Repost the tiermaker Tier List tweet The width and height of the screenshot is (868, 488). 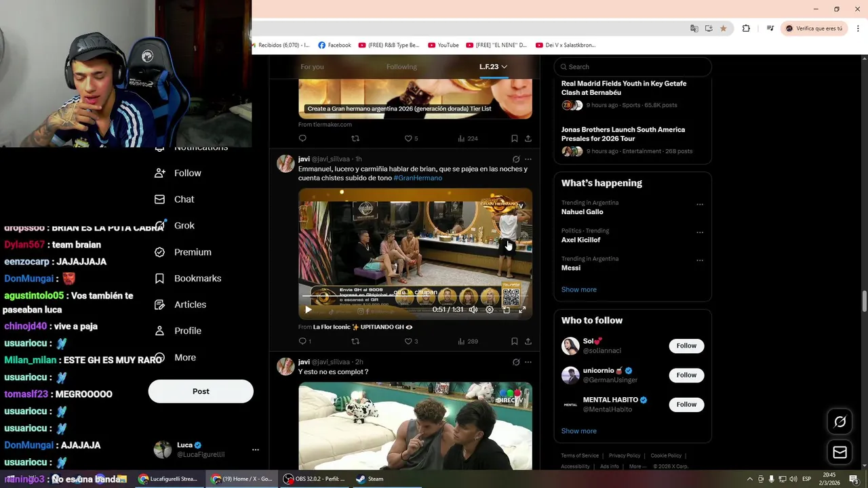pos(355,138)
